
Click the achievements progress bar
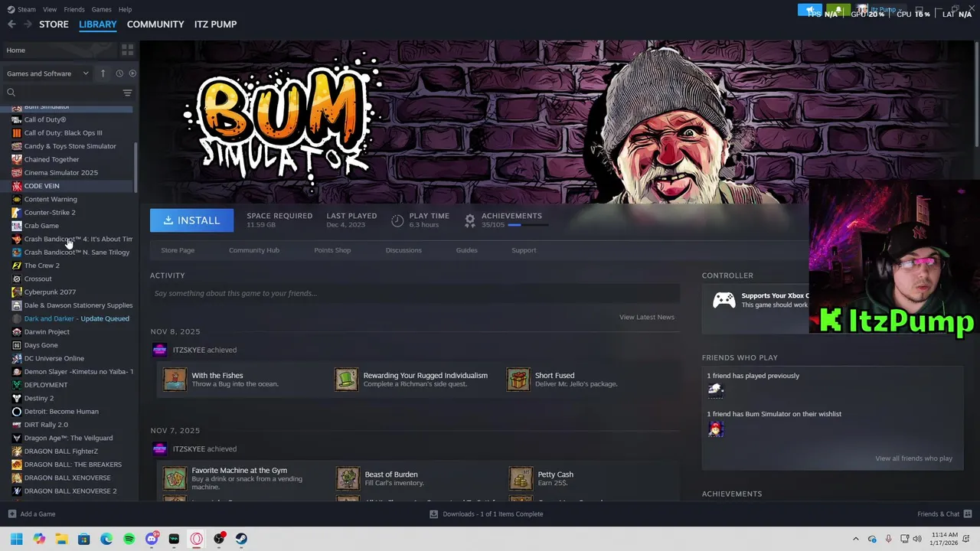[x=528, y=225]
